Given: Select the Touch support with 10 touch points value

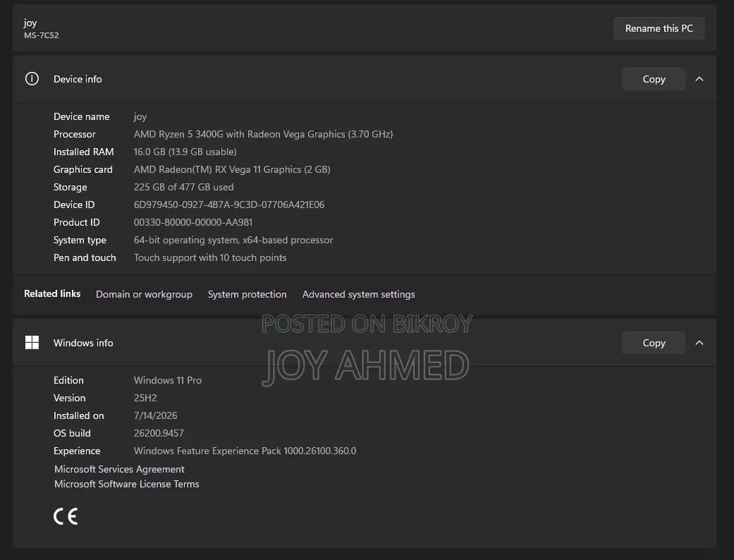Looking at the screenshot, I should (x=209, y=257).
